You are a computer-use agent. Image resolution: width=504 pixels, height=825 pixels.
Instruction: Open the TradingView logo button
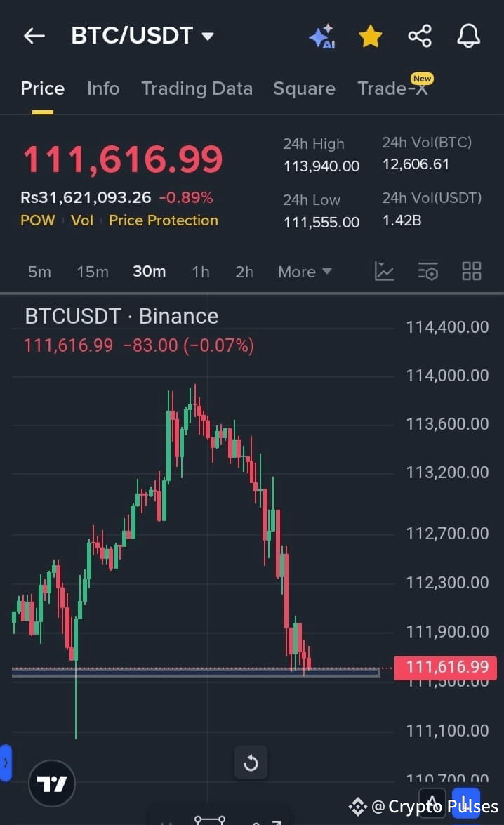pos(51,784)
